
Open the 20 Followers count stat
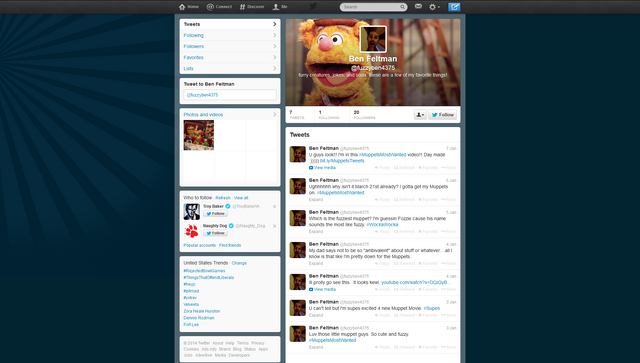(364, 115)
